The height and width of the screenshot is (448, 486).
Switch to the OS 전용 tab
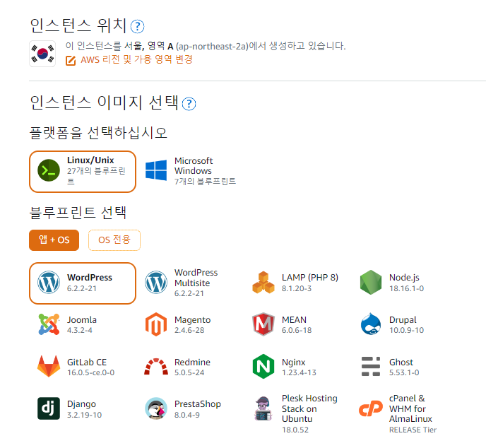pos(114,240)
